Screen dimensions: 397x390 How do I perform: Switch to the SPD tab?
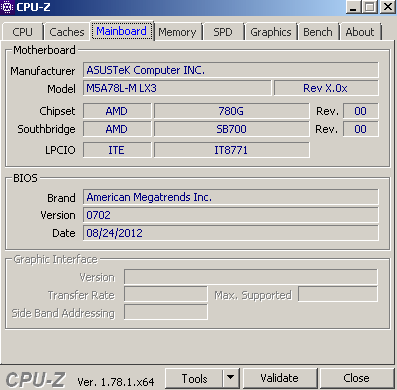[x=223, y=32]
